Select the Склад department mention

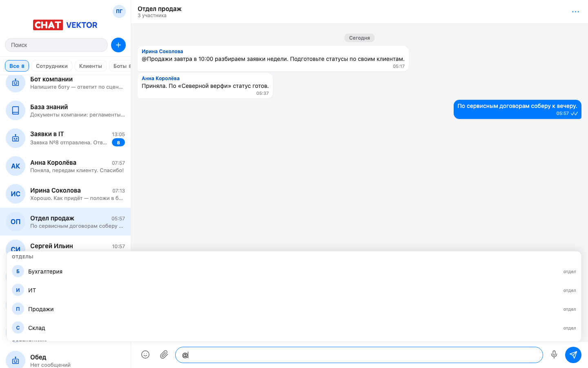(x=294, y=328)
